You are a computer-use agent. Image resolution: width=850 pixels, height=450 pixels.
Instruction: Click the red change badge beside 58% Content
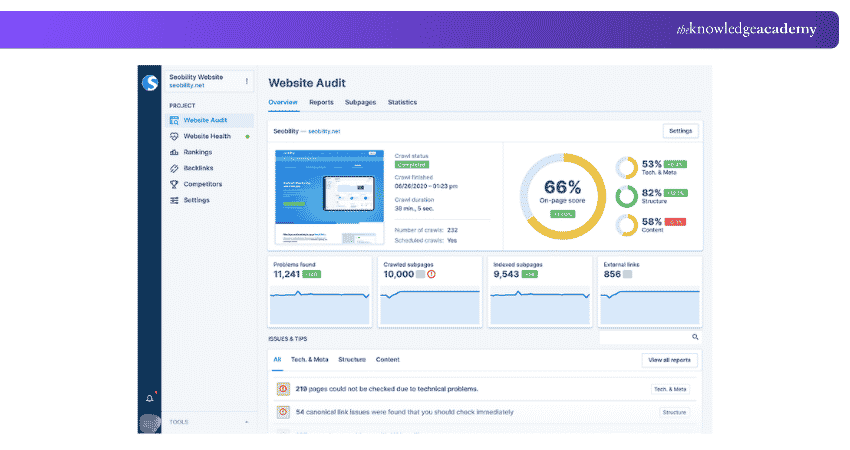point(675,222)
